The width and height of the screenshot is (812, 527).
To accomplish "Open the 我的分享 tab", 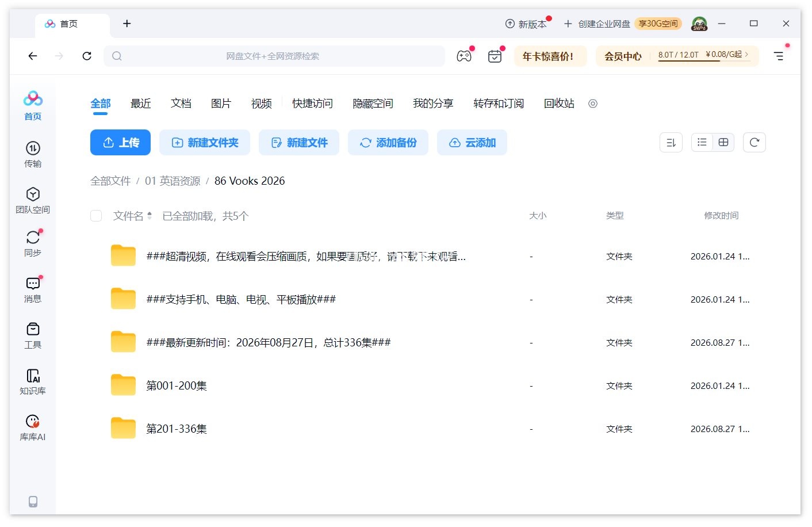I will [434, 104].
